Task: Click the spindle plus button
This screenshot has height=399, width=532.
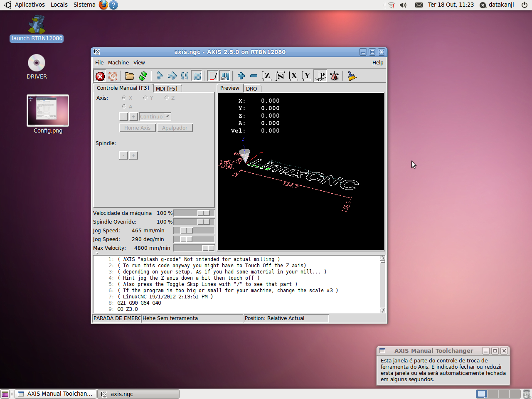Action: [133, 155]
